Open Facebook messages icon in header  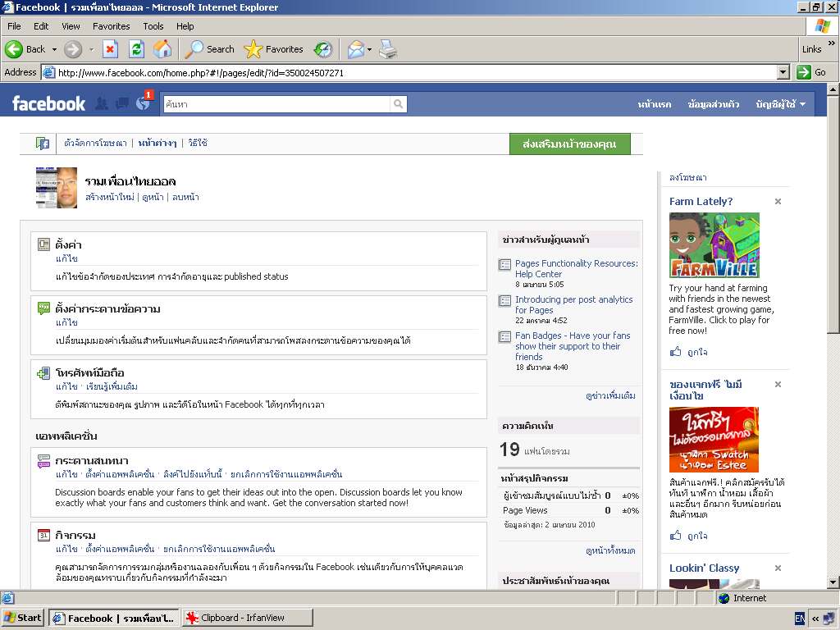pos(122,103)
